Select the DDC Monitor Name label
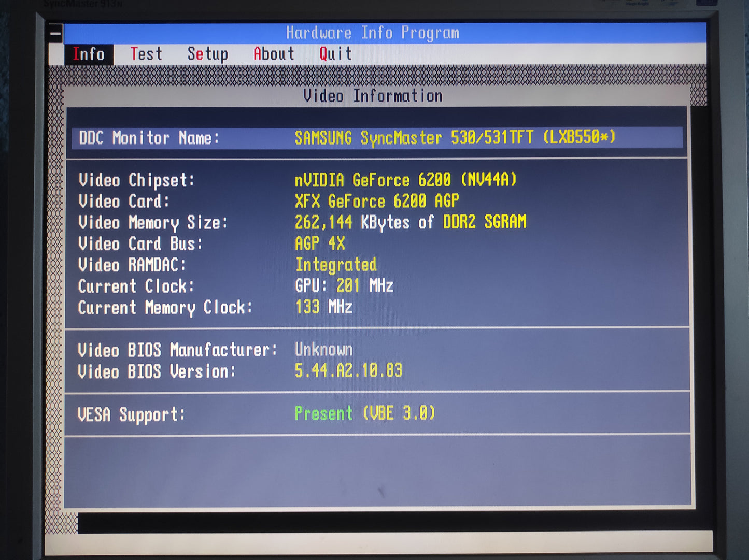 pos(149,138)
